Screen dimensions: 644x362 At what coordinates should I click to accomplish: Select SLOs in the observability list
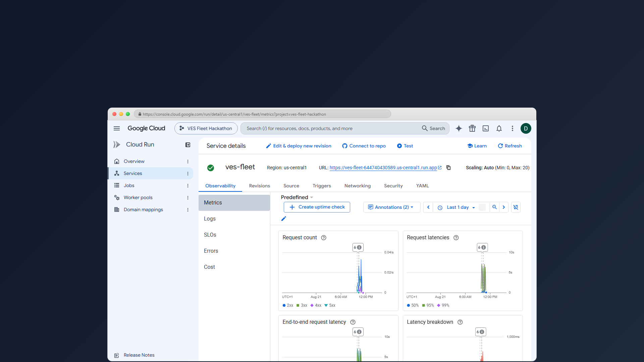click(x=234, y=235)
